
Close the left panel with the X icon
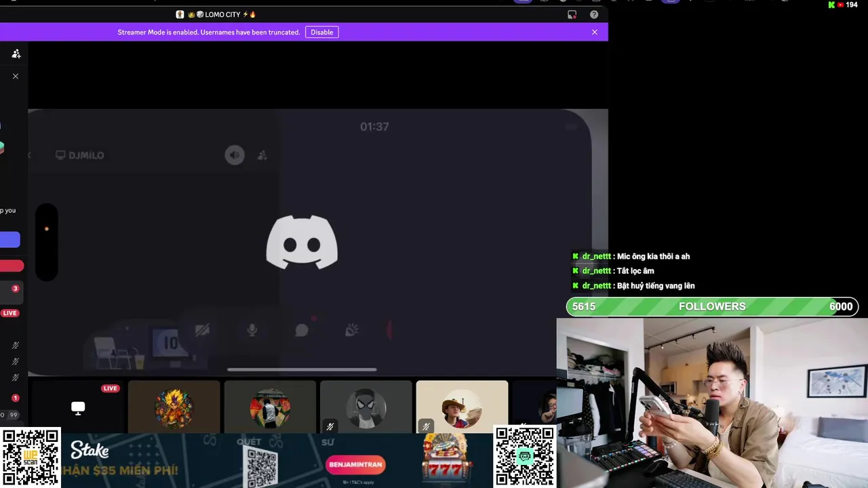point(16,76)
